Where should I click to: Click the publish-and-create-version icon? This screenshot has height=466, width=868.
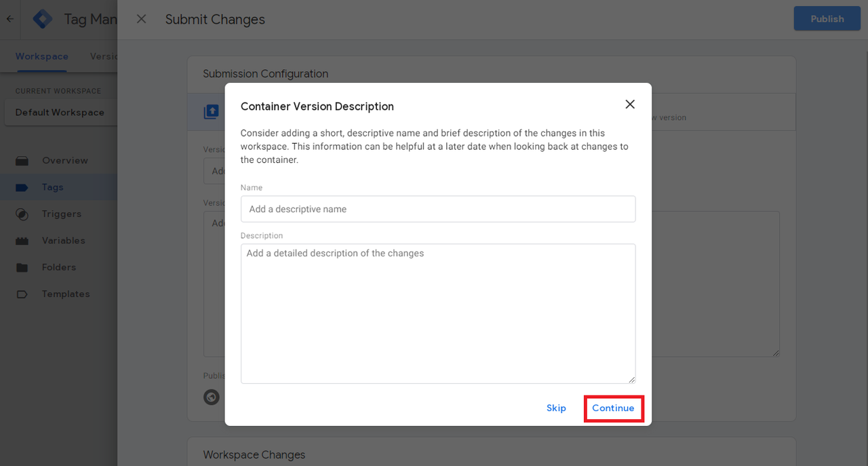(212, 111)
